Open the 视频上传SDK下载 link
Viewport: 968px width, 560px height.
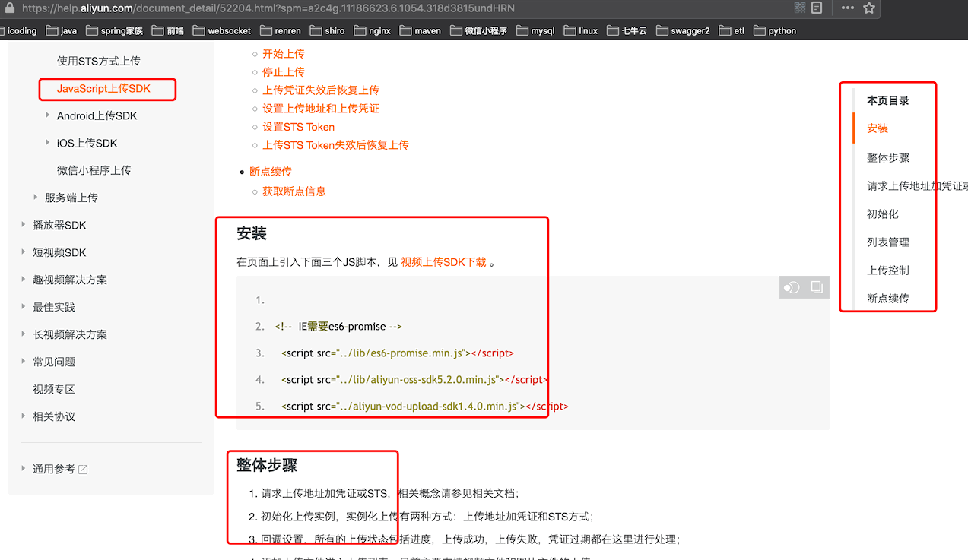click(x=443, y=262)
